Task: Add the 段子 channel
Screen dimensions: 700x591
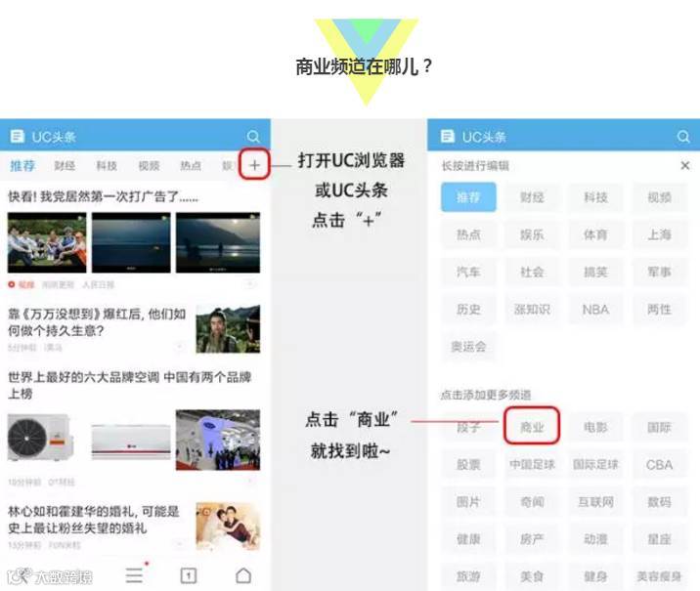Action: [x=468, y=427]
